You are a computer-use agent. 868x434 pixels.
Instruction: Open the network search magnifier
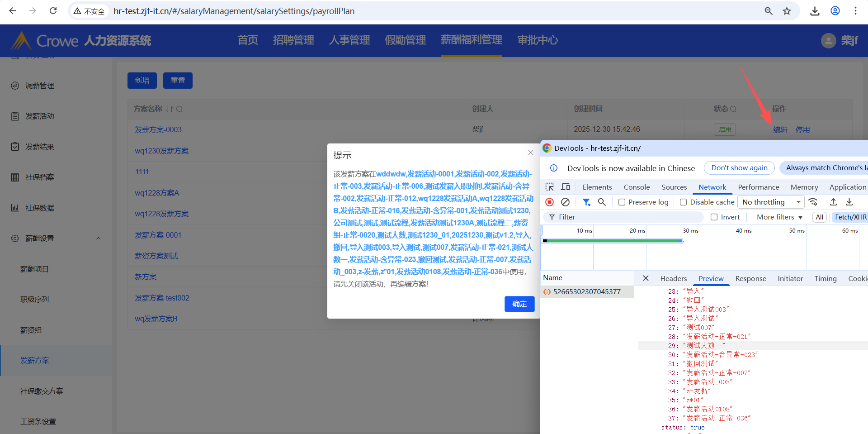[602, 202]
